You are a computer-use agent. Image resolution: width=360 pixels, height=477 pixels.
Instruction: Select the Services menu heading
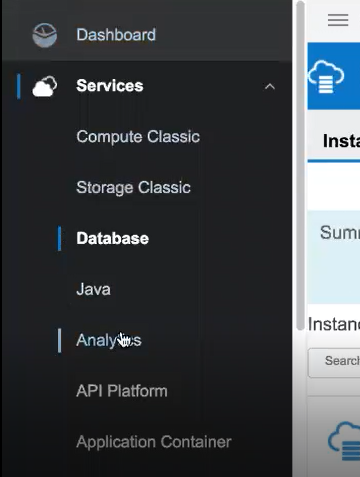click(x=110, y=86)
